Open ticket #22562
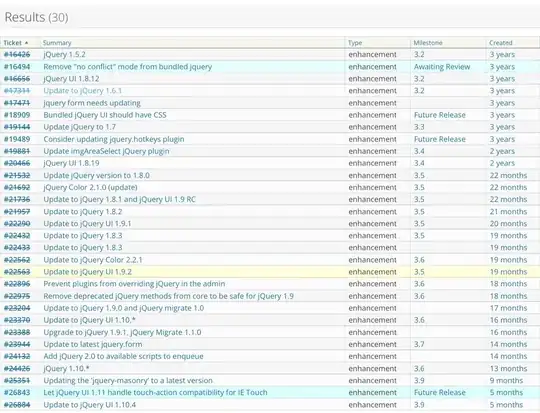 click(17, 260)
